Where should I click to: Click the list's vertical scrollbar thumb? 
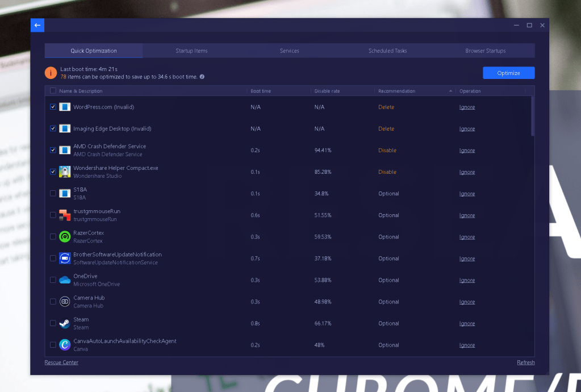tap(533, 116)
